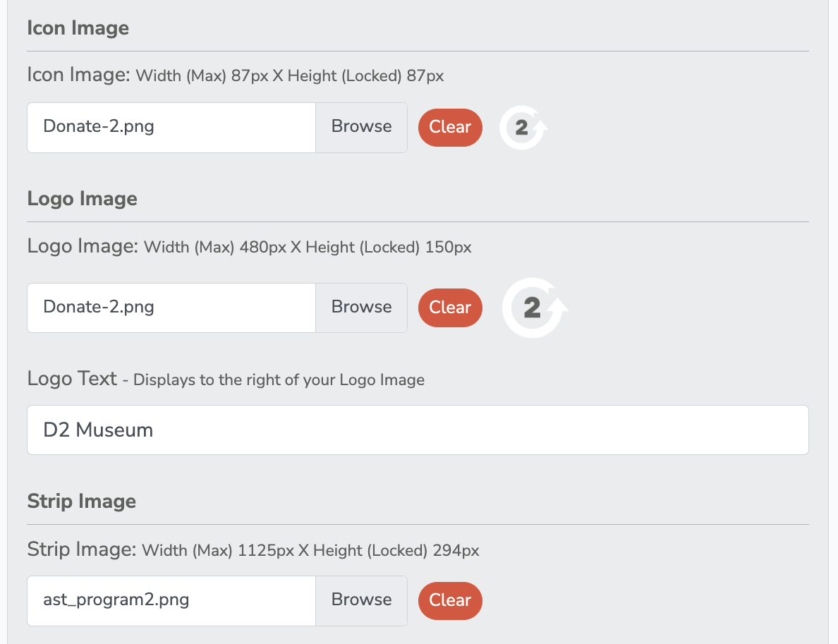Clear the Icon Image file
The height and width of the screenshot is (644, 838).
450,127
